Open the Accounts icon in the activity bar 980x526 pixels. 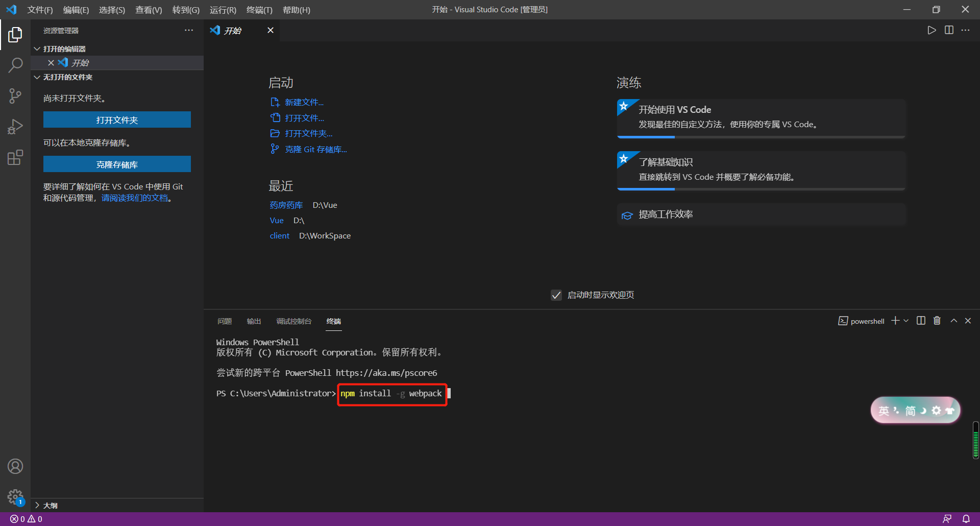pyautogui.click(x=15, y=466)
